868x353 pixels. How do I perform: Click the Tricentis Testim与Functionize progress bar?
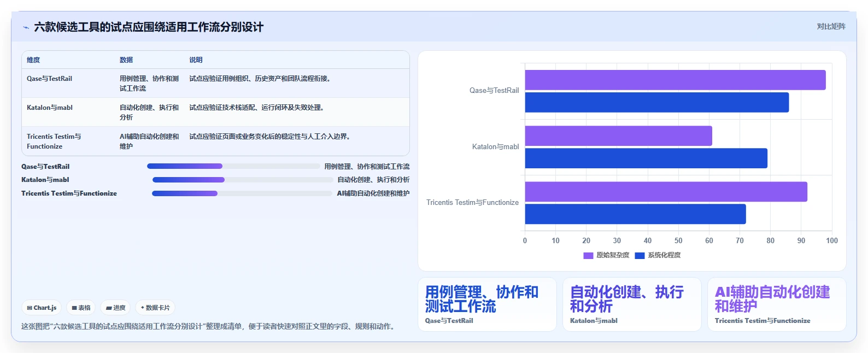tap(242, 193)
